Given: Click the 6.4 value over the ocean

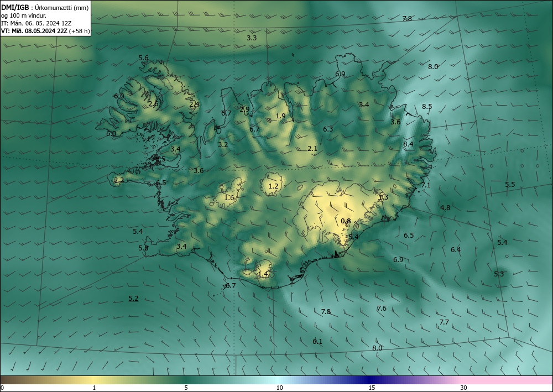Looking at the screenshot, I should (456, 249).
